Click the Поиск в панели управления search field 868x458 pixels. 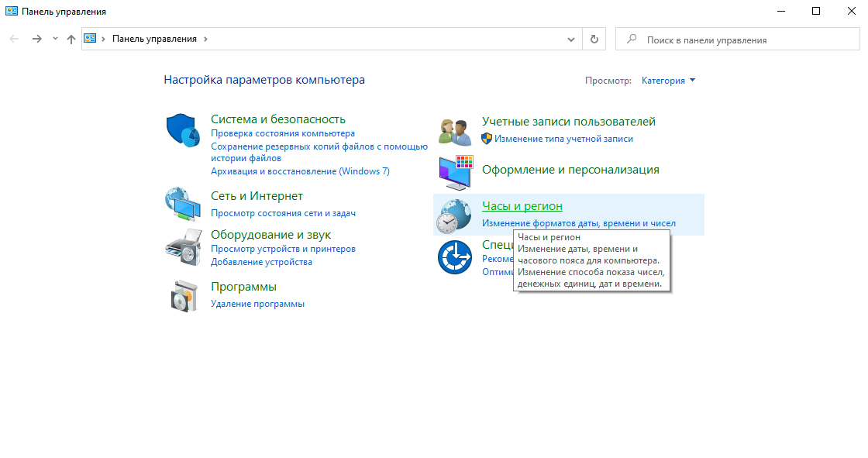tap(736, 40)
